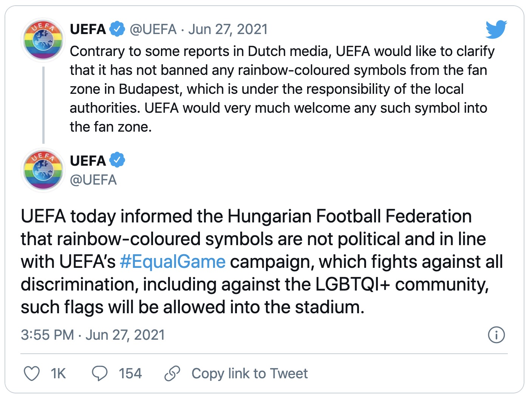
Task: Like the tweet with heart icon
Action: click(x=32, y=373)
